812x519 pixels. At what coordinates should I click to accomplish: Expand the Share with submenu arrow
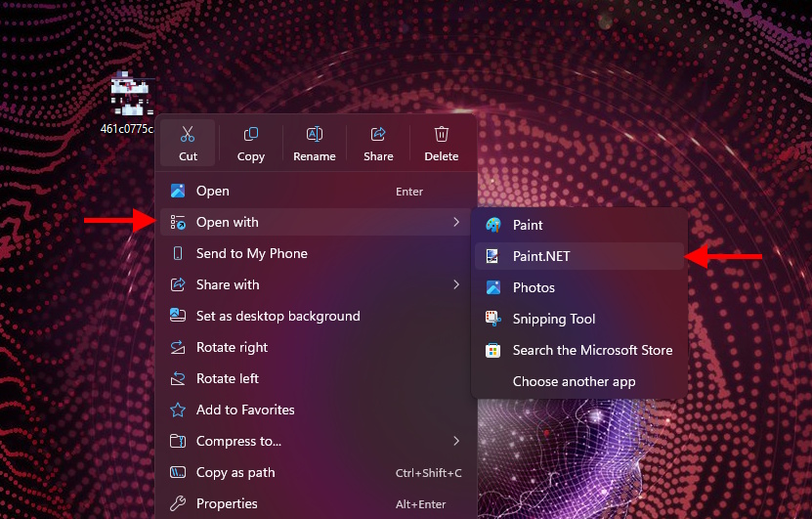[456, 284]
